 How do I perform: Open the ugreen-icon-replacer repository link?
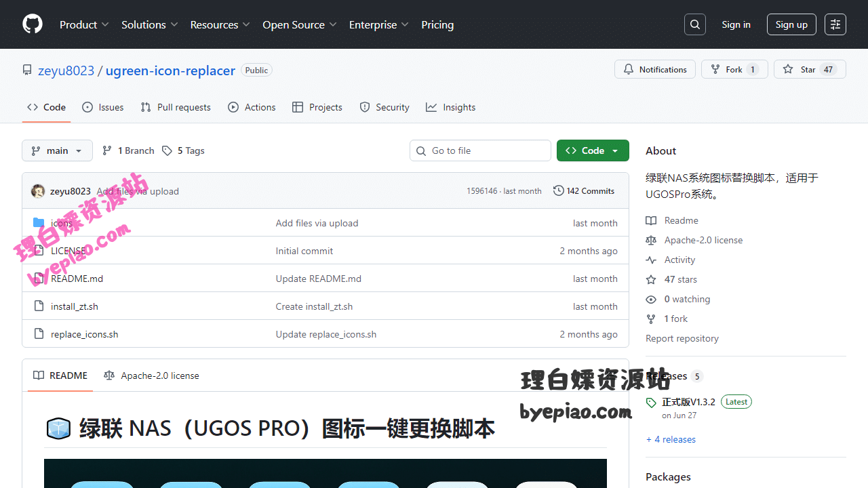click(170, 70)
